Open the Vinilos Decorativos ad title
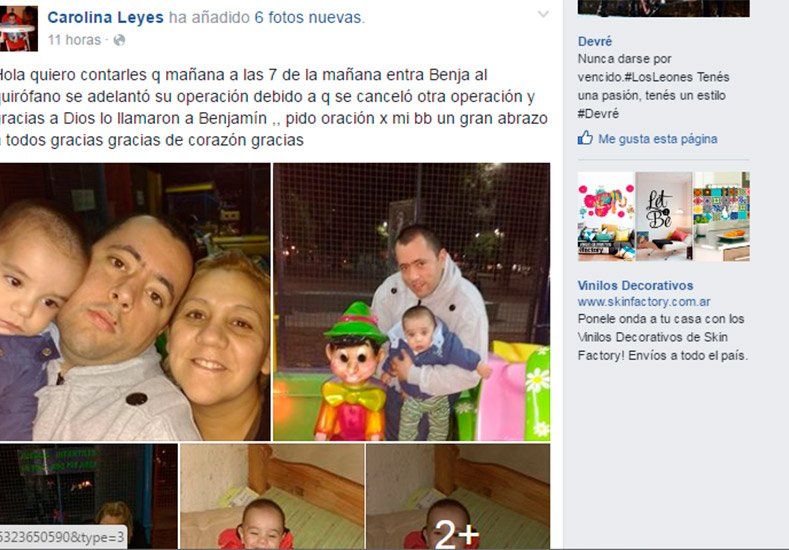 636,285
